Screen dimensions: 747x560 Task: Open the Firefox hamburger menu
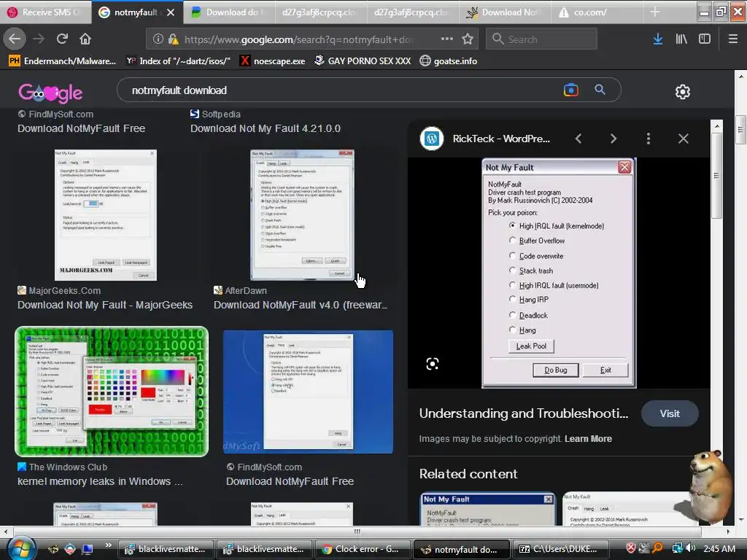click(x=733, y=39)
